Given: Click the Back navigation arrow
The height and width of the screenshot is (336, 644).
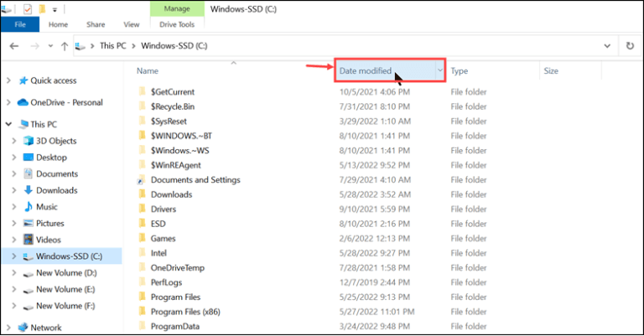Looking at the screenshot, I should point(14,45).
